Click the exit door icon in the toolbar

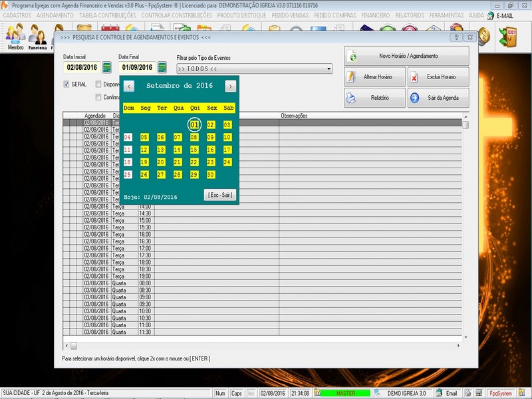[x=508, y=37]
